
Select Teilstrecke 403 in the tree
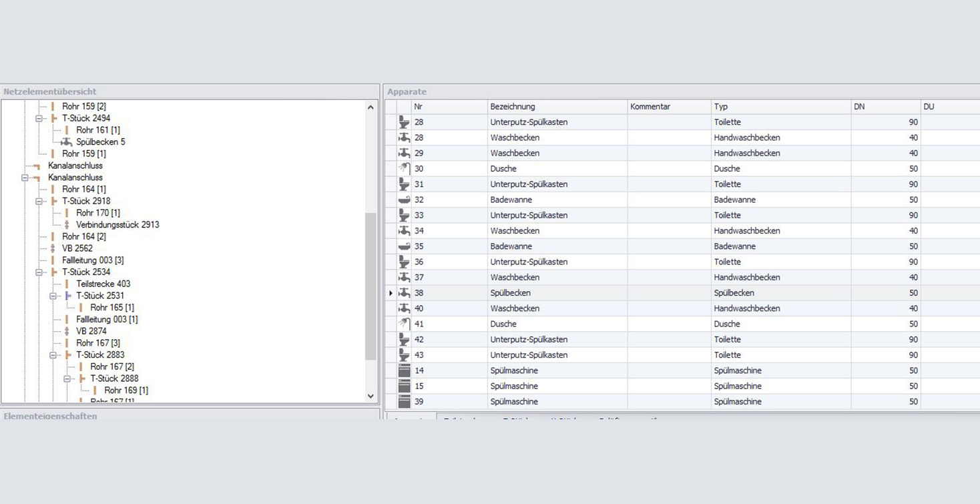pos(103,284)
